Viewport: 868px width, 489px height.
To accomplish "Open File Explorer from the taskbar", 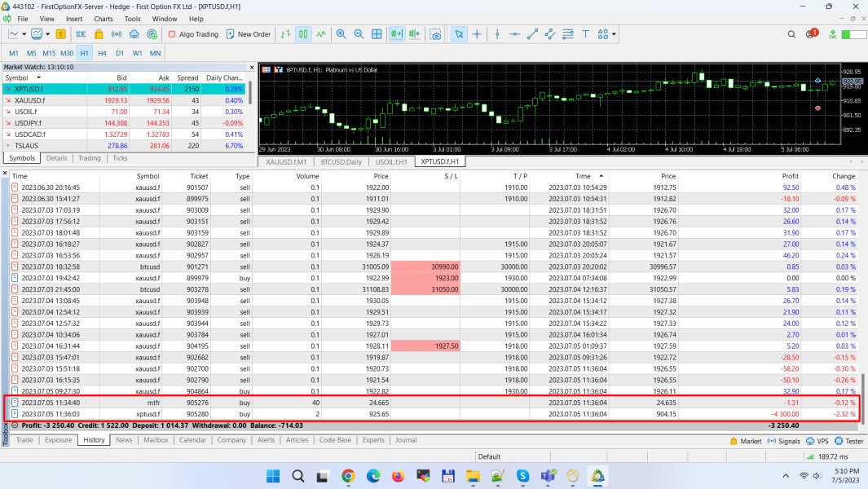I will tap(473, 476).
